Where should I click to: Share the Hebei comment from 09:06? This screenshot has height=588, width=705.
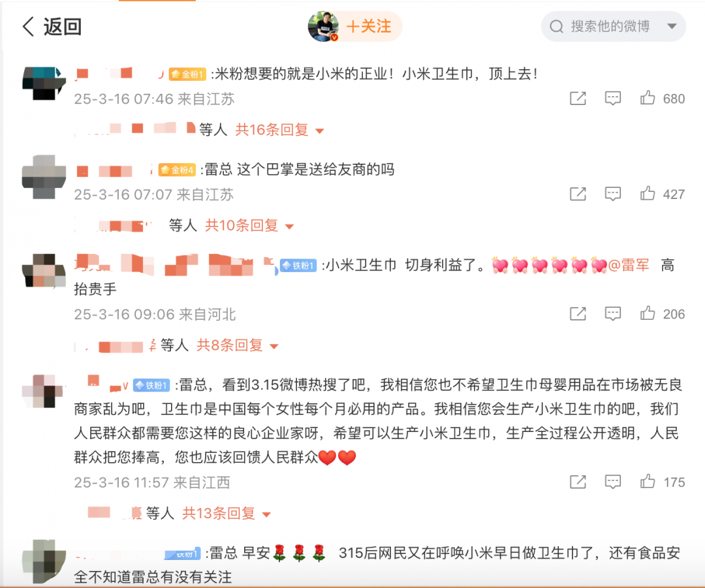point(578,313)
